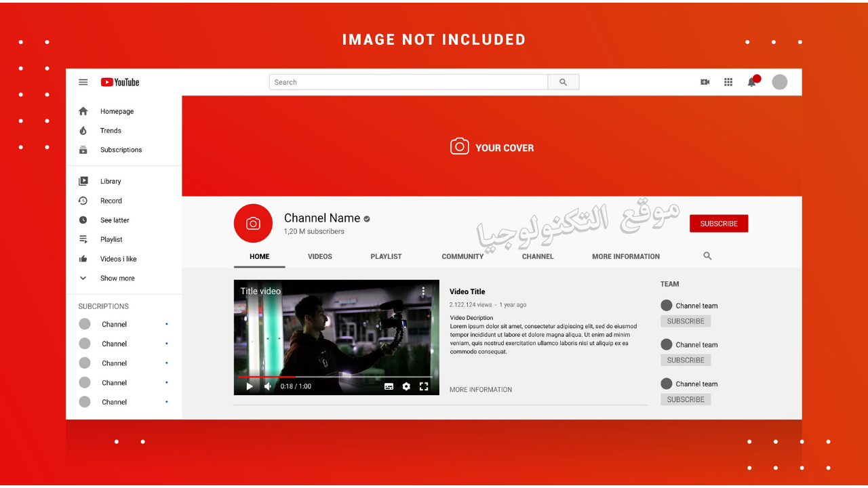Play the video with the play button
Screen dimensions: 868x488
250,386
